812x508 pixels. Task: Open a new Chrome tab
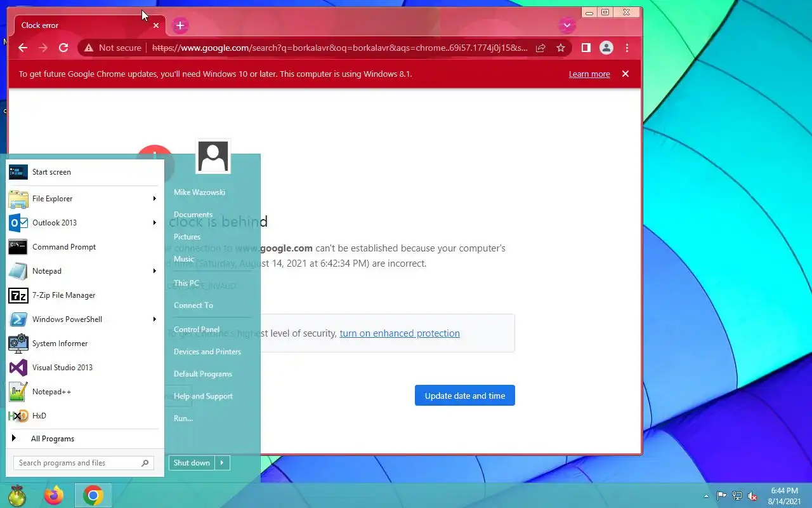pos(180,25)
